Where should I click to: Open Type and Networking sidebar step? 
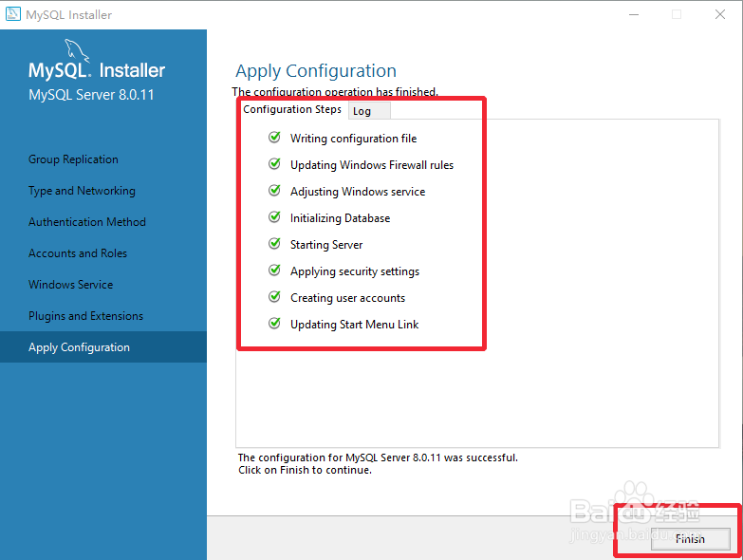click(x=82, y=191)
